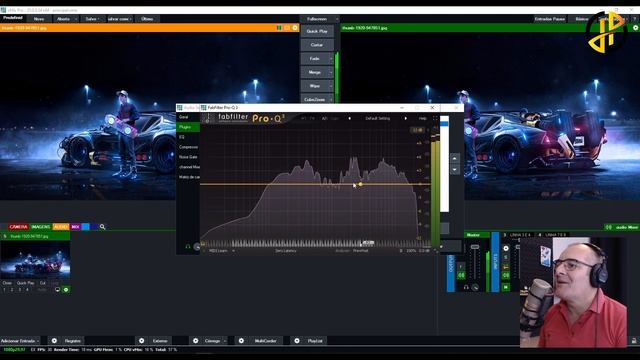
Task: Click the Merge transition button
Action: tap(314, 73)
